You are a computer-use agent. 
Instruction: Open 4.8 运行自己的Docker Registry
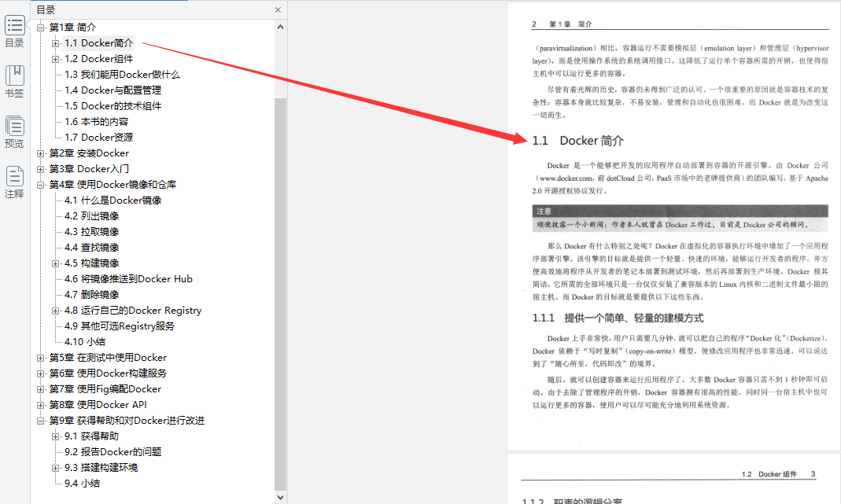click(x=134, y=310)
